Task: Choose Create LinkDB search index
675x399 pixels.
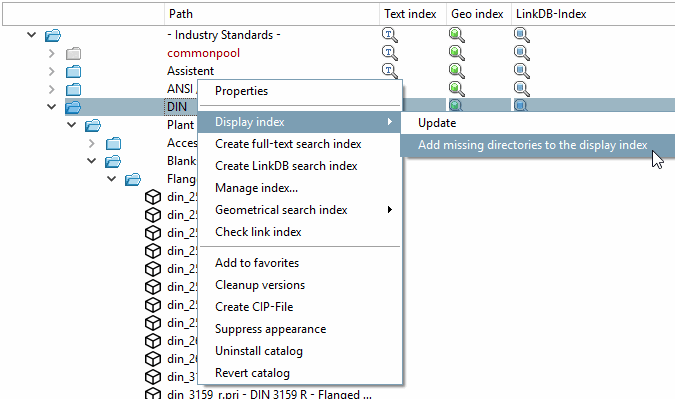Action: [300, 166]
